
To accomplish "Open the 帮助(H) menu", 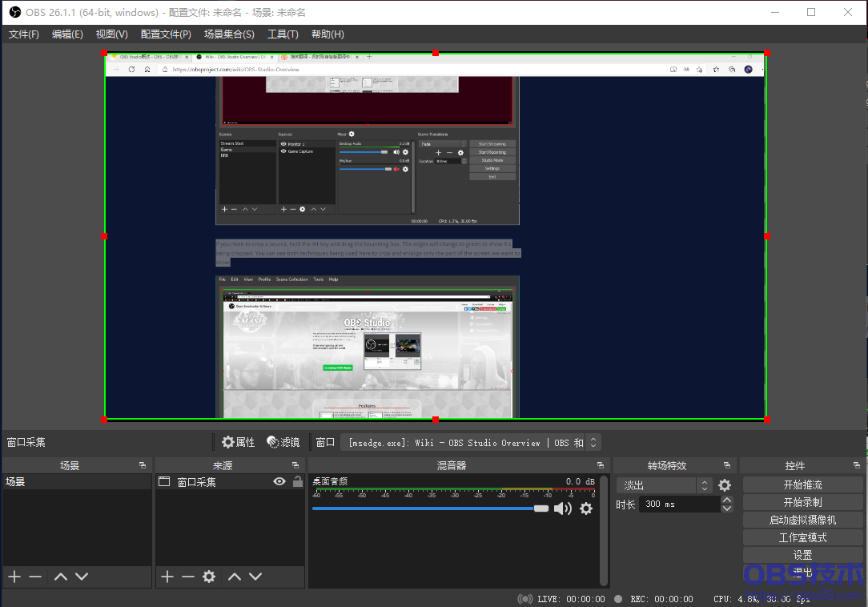I will [x=328, y=34].
